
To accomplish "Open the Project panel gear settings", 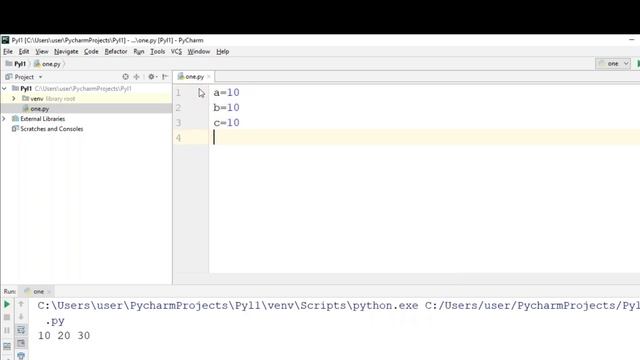I will point(152,77).
